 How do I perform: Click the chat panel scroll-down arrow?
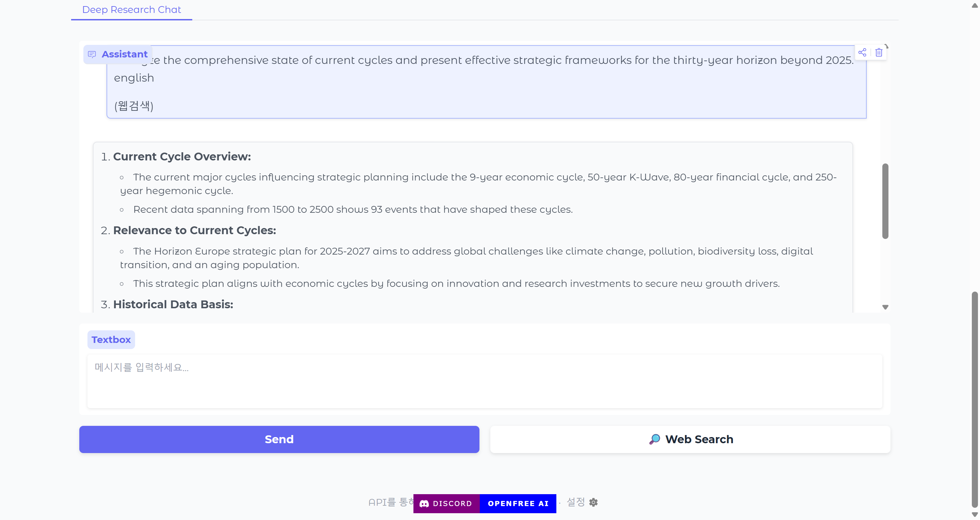pos(885,307)
